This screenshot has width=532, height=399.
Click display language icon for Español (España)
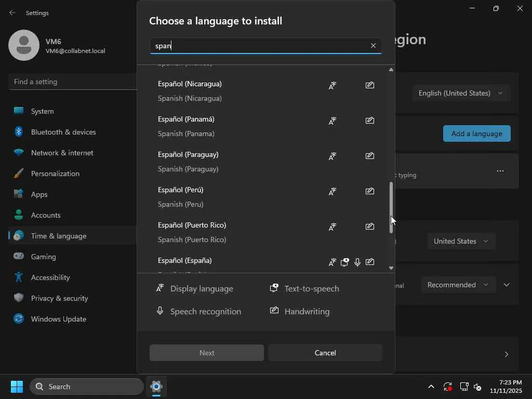click(332, 262)
